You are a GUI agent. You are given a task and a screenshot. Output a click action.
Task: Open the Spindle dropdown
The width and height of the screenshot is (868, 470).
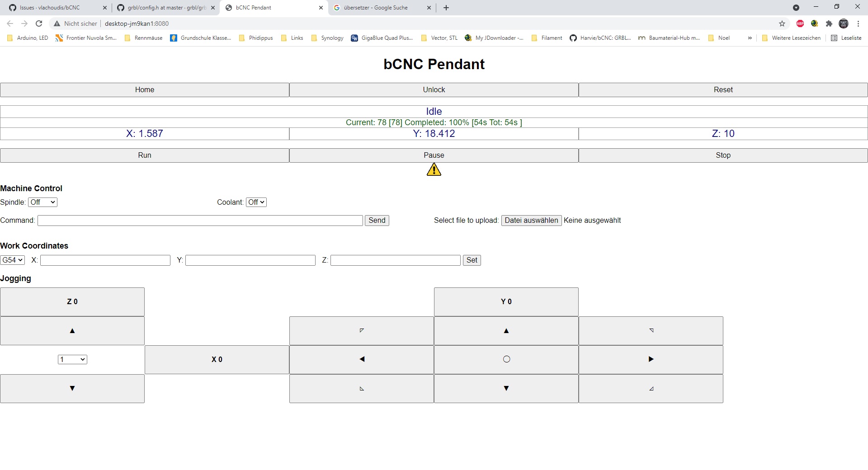[x=42, y=202]
